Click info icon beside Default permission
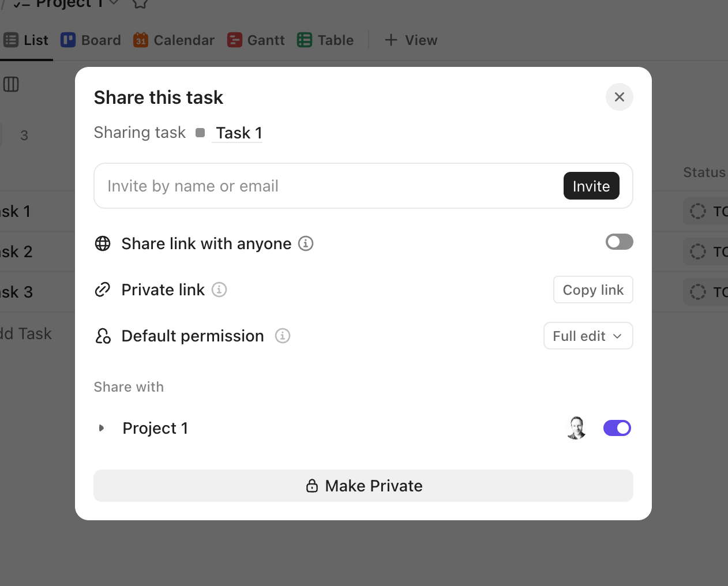 point(283,336)
